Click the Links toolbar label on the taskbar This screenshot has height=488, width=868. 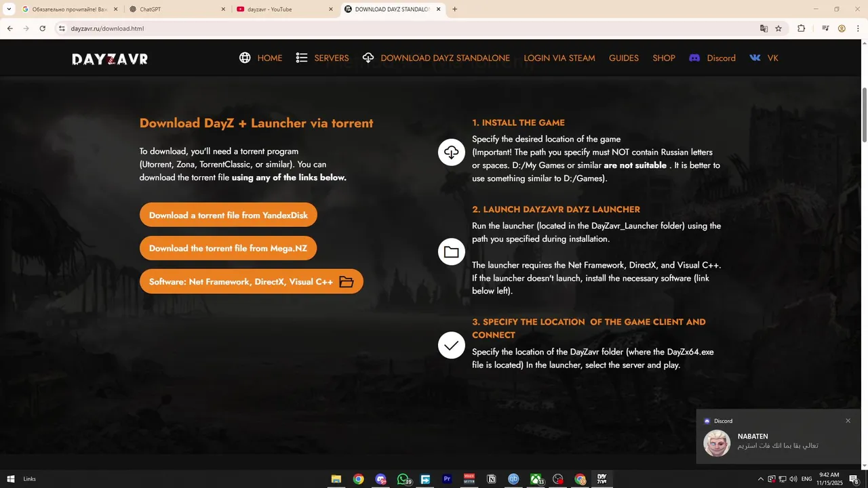29,479
